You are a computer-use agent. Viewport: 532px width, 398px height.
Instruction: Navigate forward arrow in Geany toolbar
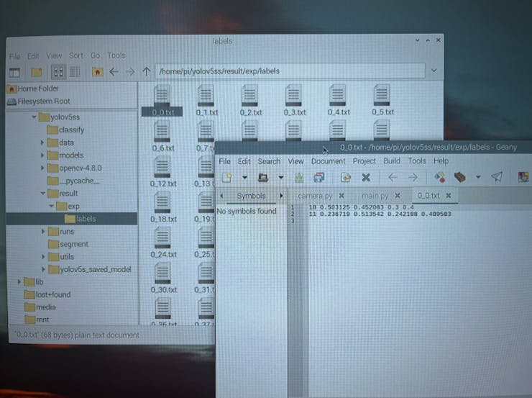coord(413,177)
